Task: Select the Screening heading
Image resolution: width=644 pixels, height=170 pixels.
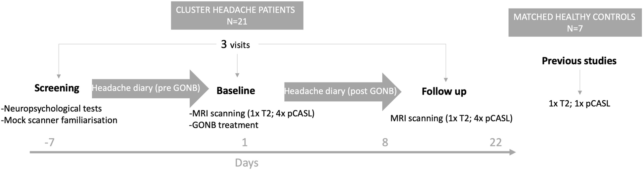Action: 57,88
